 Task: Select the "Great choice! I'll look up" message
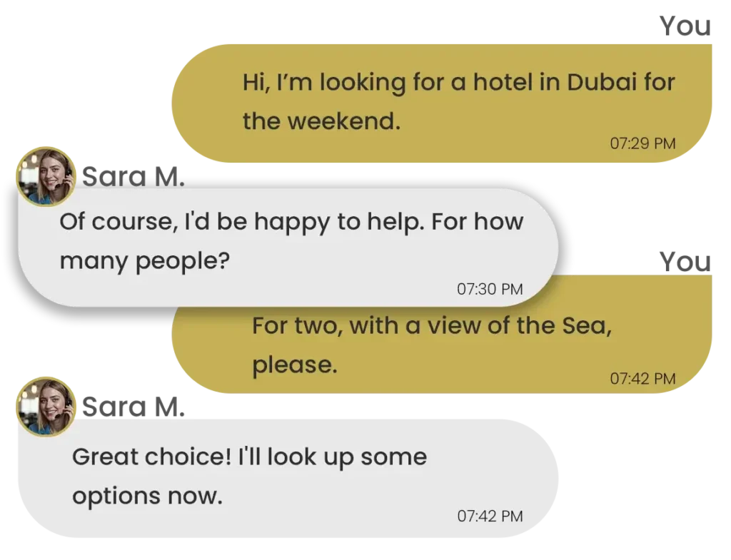(286, 477)
